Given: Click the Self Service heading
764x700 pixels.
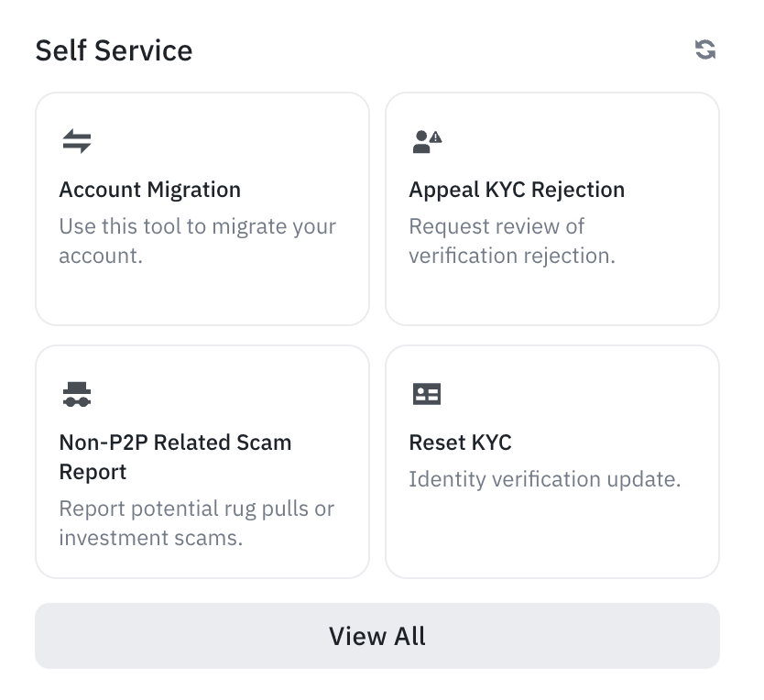Looking at the screenshot, I should [114, 49].
